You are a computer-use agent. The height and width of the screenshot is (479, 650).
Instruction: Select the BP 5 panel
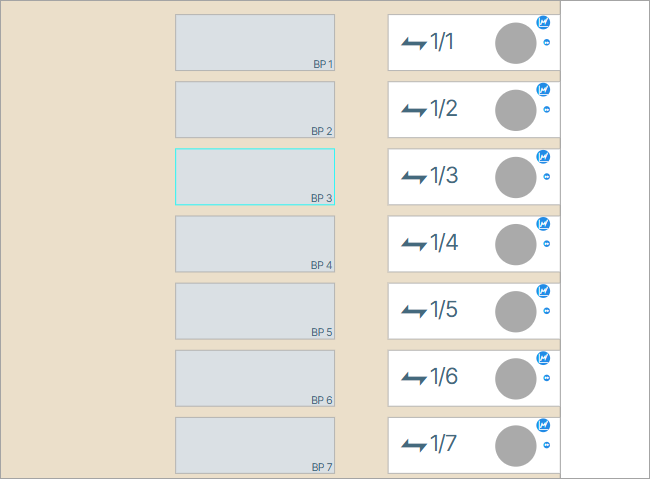255,311
